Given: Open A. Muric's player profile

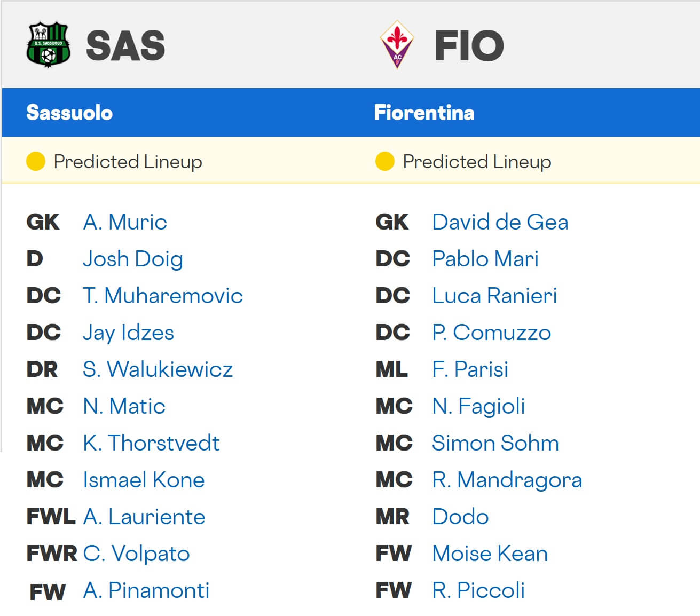Looking at the screenshot, I should [x=125, y=222].
